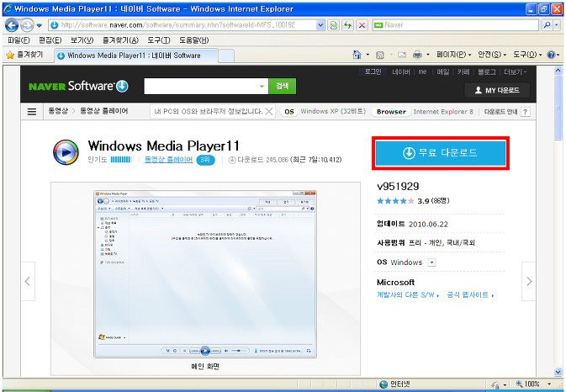Open the me link in the header
Image resolution: width=566 pixels, height=392 pixels.
tap(422, 72)
